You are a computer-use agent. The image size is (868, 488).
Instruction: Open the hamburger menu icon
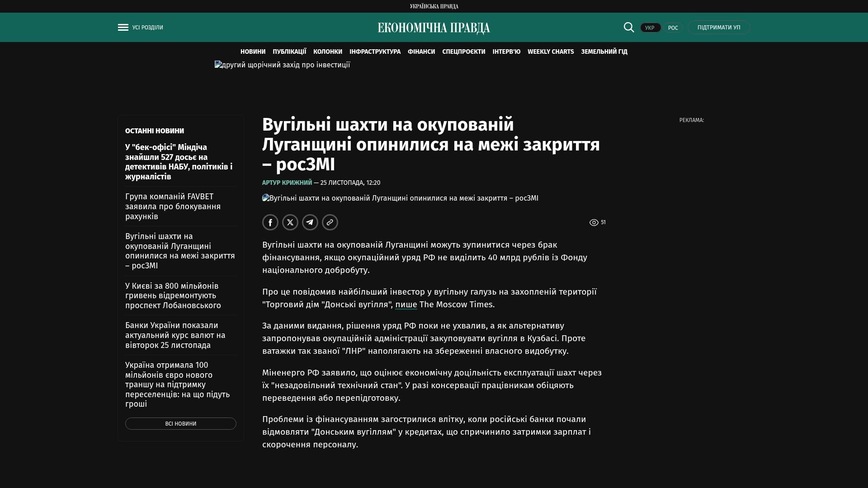tap(123, 28)
